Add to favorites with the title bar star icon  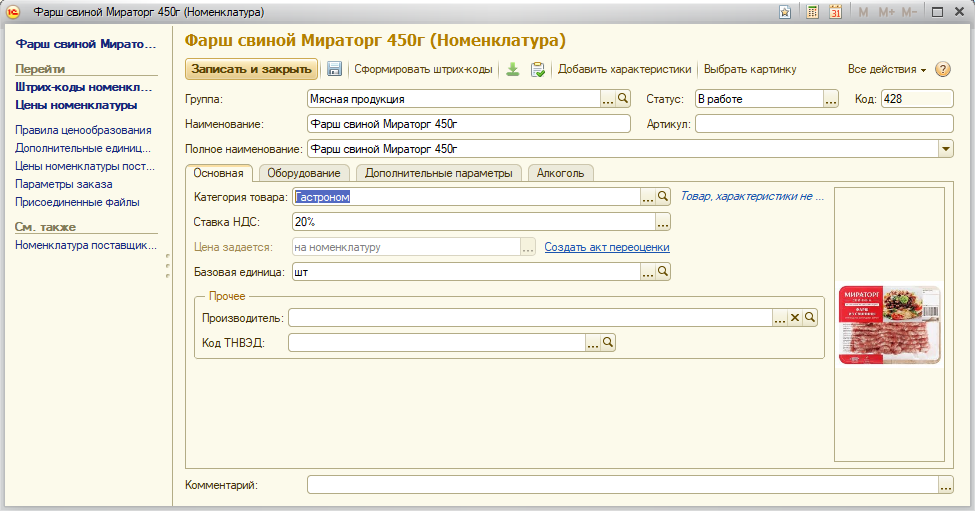point(785,12)
